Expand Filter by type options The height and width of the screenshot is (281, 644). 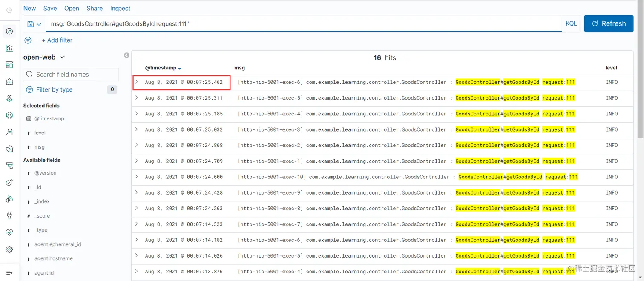55,89
